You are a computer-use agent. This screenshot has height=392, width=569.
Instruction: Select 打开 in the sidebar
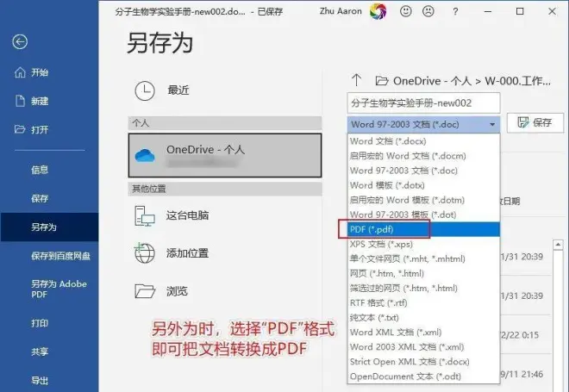(32, 129)
